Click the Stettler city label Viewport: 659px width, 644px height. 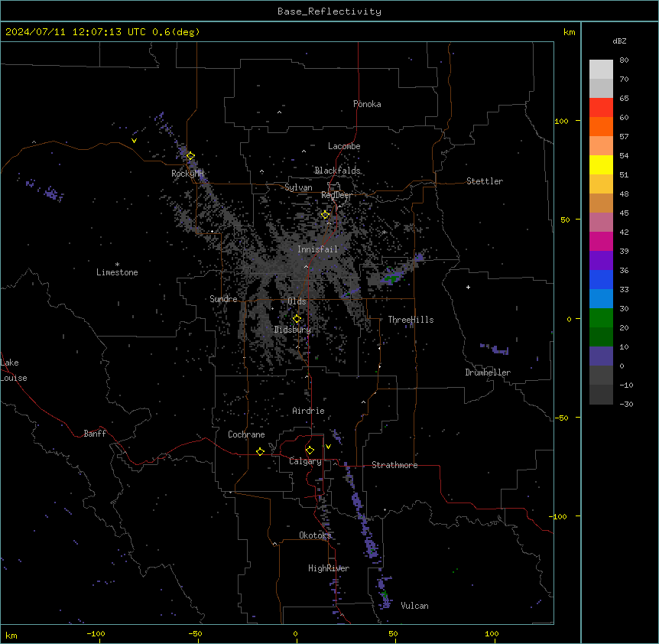(485, 181)
